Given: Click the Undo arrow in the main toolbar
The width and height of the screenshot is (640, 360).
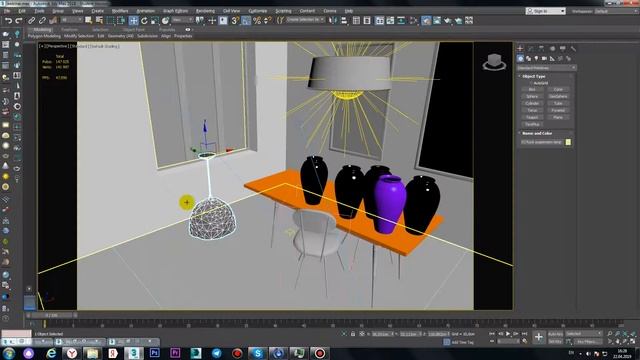Looking at the screenshot, I should 8,20.
